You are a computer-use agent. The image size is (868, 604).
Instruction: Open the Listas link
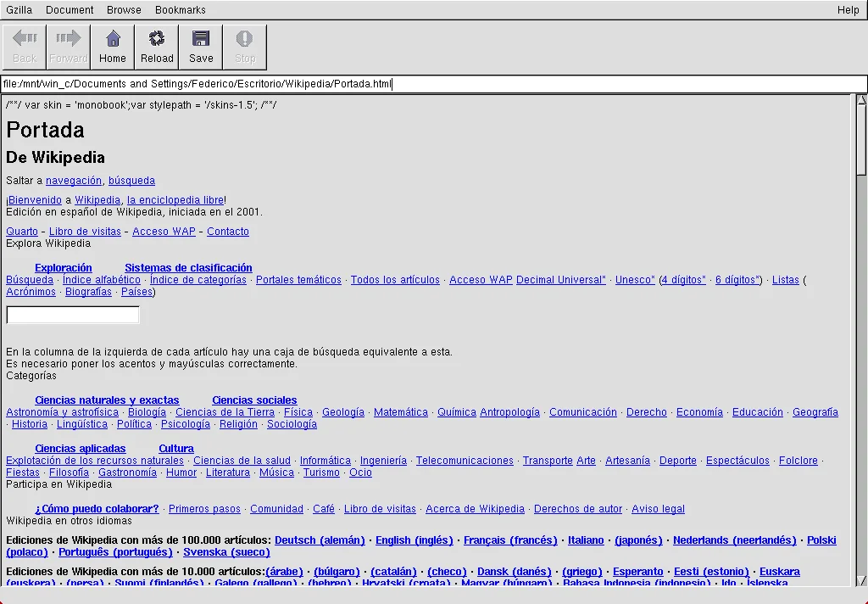click(786, 280)
